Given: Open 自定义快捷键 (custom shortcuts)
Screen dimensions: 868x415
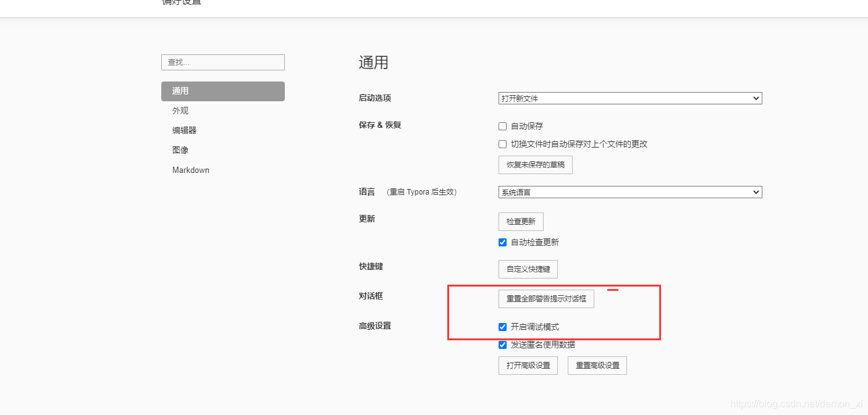Looking at the screenshot, I should pyautogui.click(x=528, y=269).
